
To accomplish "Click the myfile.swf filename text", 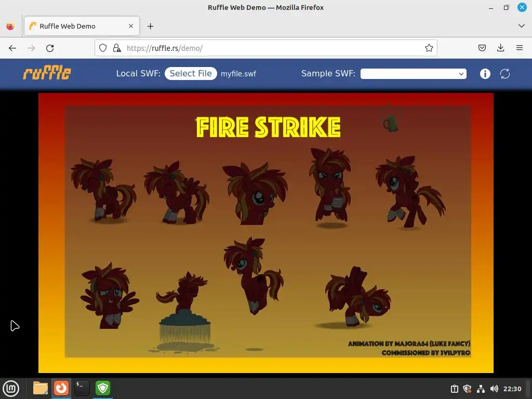I will (238, 74).
